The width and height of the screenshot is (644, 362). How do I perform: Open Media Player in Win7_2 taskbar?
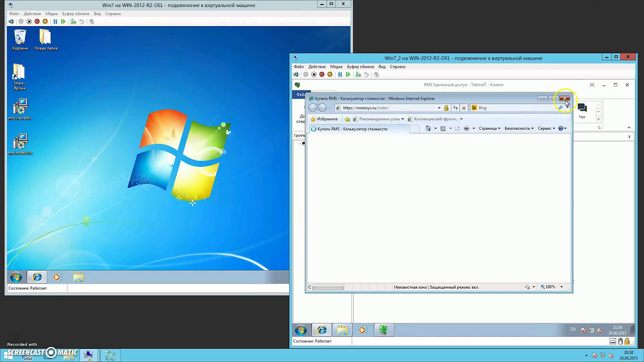(x=362, y=330)
